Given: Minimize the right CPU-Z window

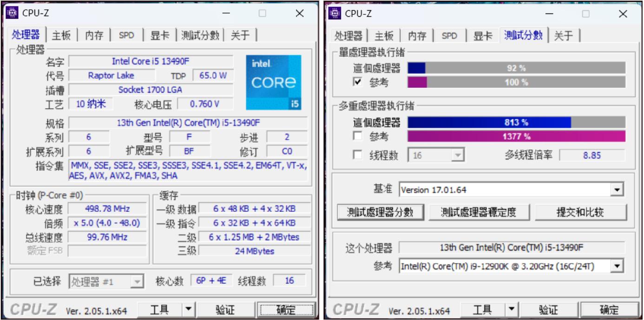Looking at the screenshot, I should pos(549,14).
